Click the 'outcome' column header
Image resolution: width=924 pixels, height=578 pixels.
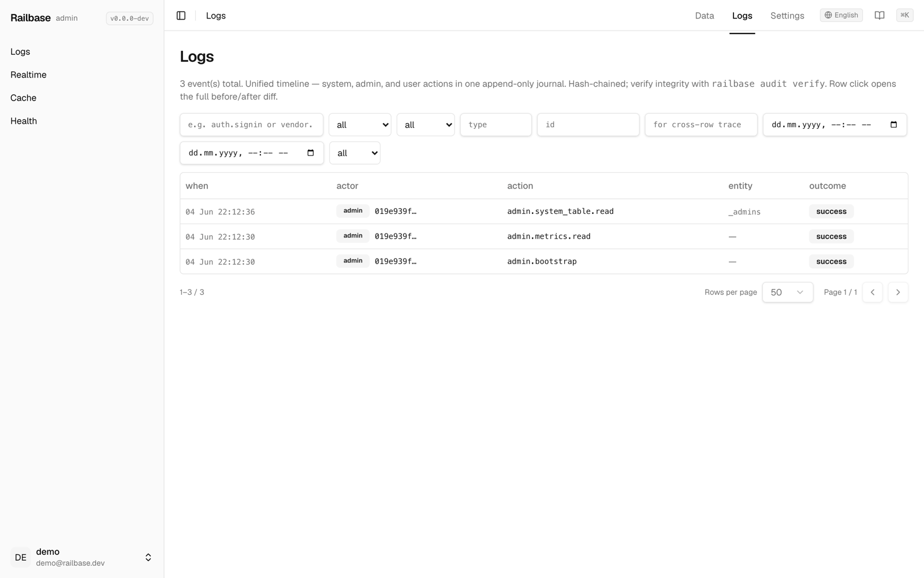828,186
